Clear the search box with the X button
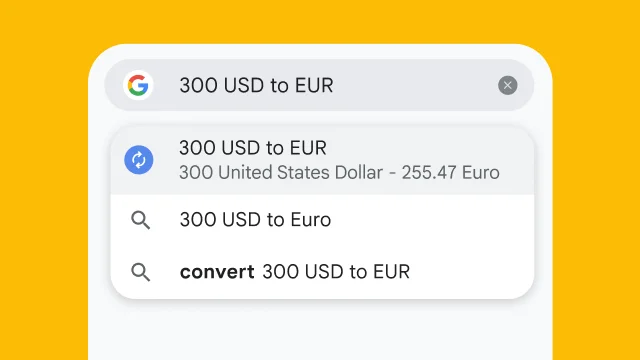 coord(507,85)
